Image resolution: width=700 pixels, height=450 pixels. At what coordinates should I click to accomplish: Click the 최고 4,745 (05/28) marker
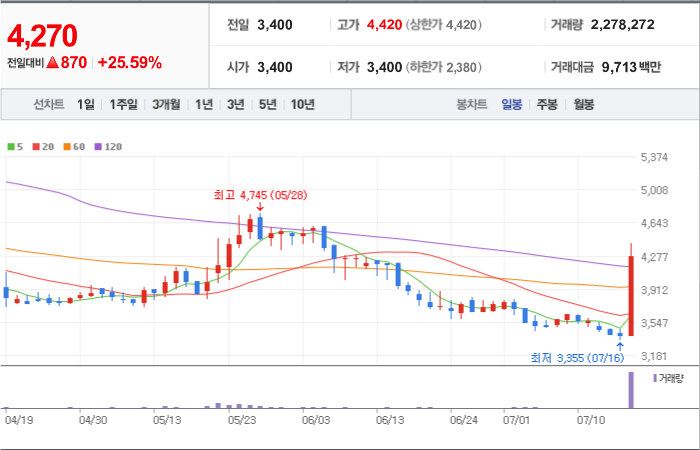point(260,196)
